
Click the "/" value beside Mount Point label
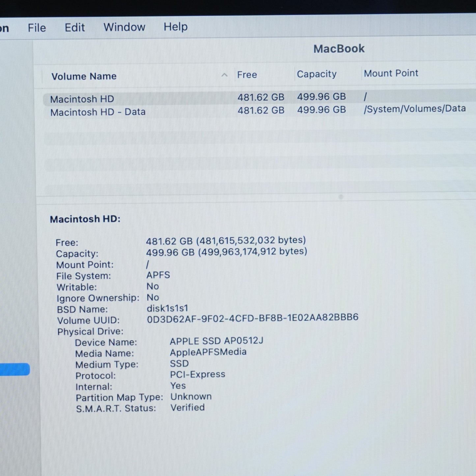click(x=148, y=264)
